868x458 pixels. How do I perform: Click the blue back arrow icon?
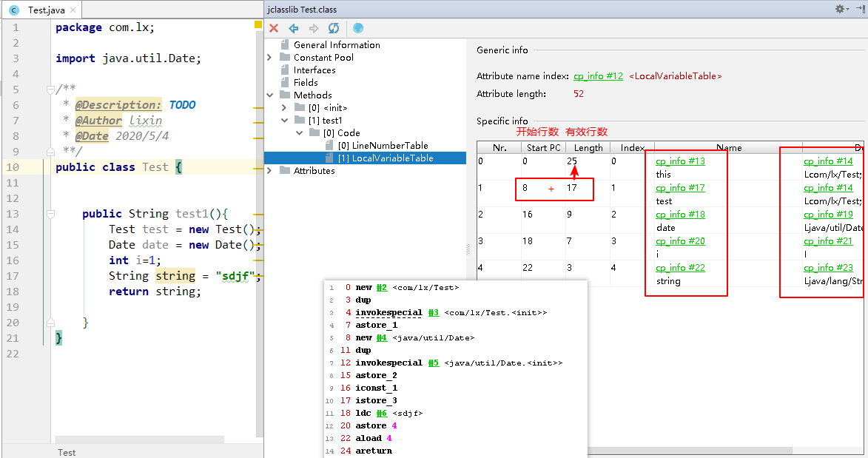293,28
